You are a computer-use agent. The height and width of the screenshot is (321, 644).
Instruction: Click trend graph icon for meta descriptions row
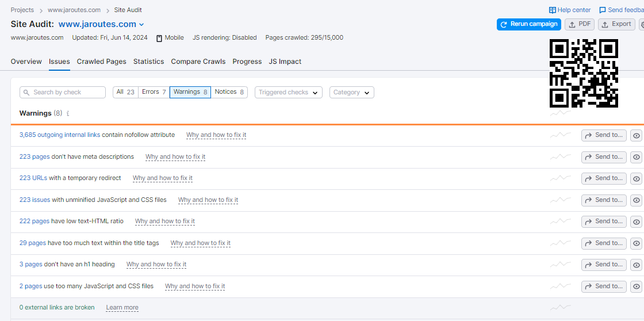[x=560, y=157]
